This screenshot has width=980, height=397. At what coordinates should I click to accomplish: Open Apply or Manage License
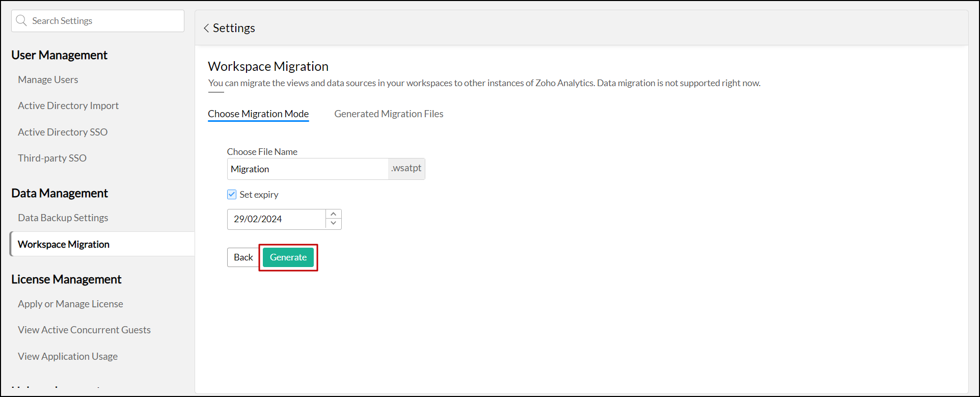pyautogui.click(x=70, y=304)
